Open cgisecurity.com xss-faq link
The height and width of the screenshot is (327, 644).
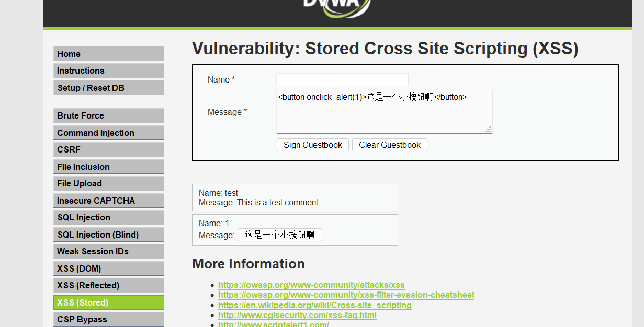click(297, 315)
